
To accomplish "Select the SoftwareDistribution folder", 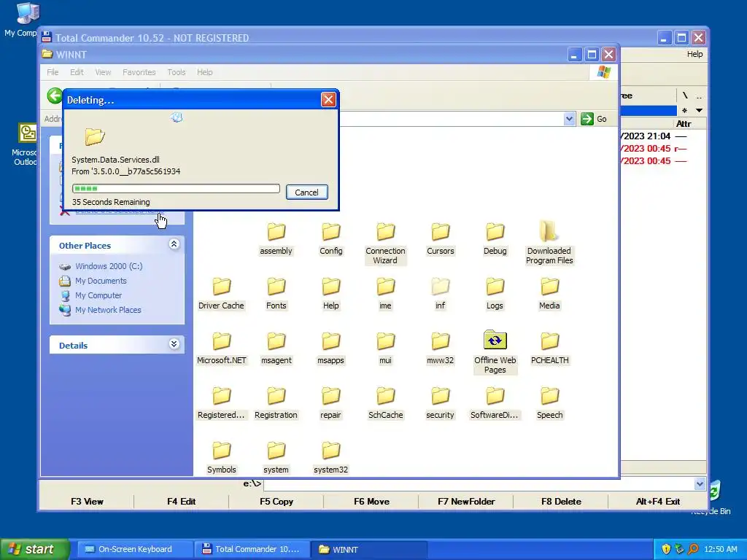I will click(495, 403).
